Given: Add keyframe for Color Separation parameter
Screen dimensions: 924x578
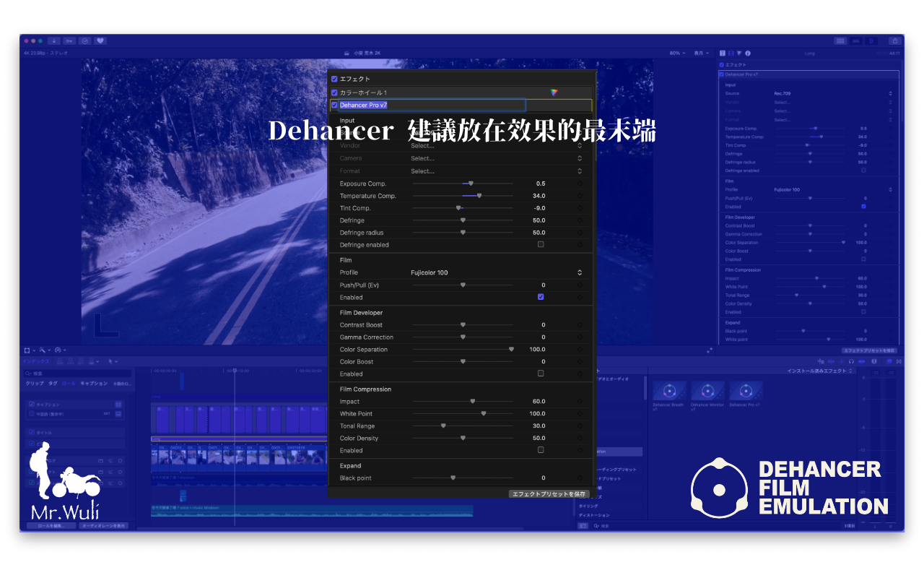Looking at the screenshot, I should tap(580, 350).
